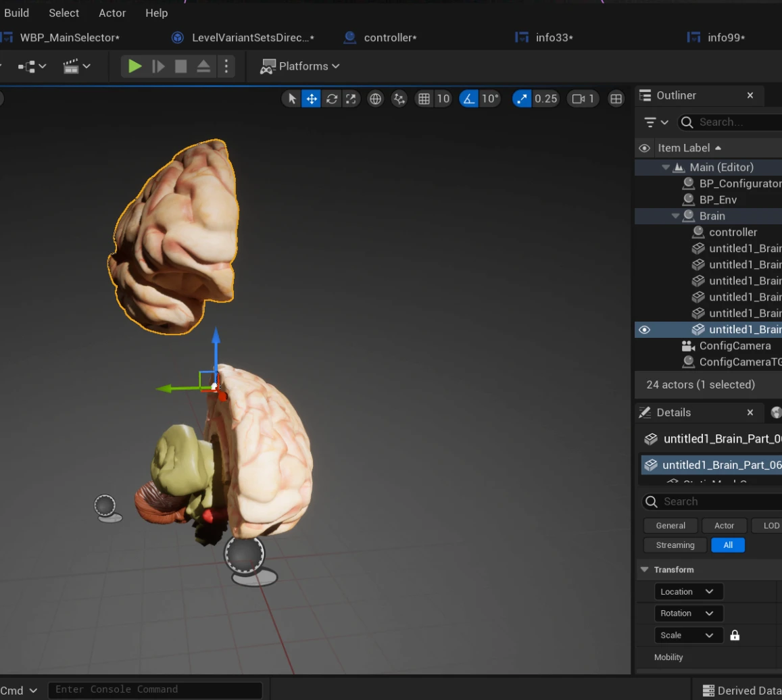The image size is (782, 700).
Task: Click the Streaming filter button
Action: [x=675, y=545]
